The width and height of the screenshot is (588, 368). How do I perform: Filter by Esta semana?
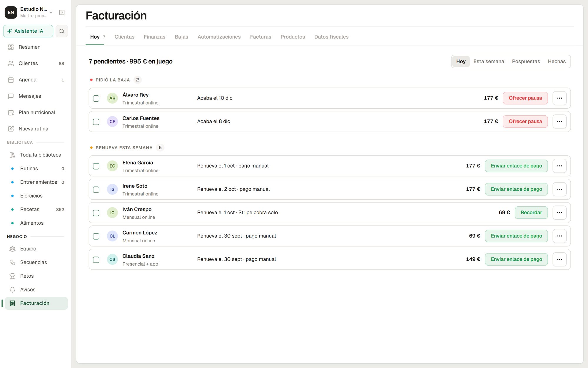[x=489, y=62]
